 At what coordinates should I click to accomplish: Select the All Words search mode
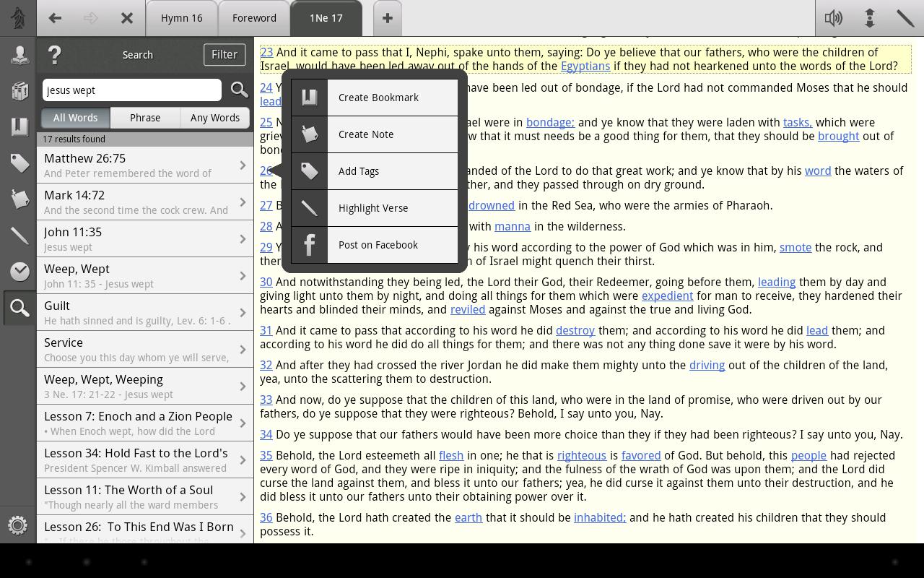point(75,118)
